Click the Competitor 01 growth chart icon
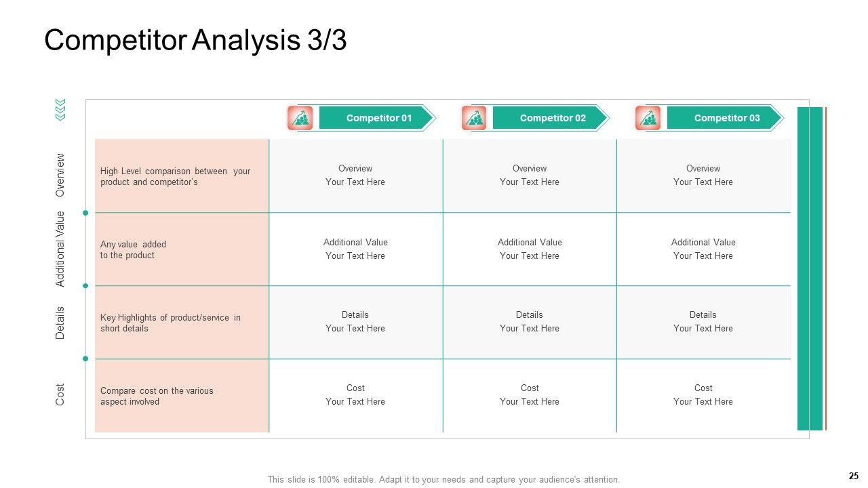 (x=300, y=118)
